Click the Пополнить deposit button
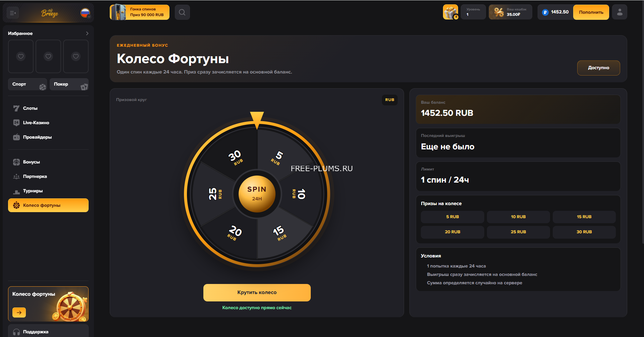 [x=591, y=12]
